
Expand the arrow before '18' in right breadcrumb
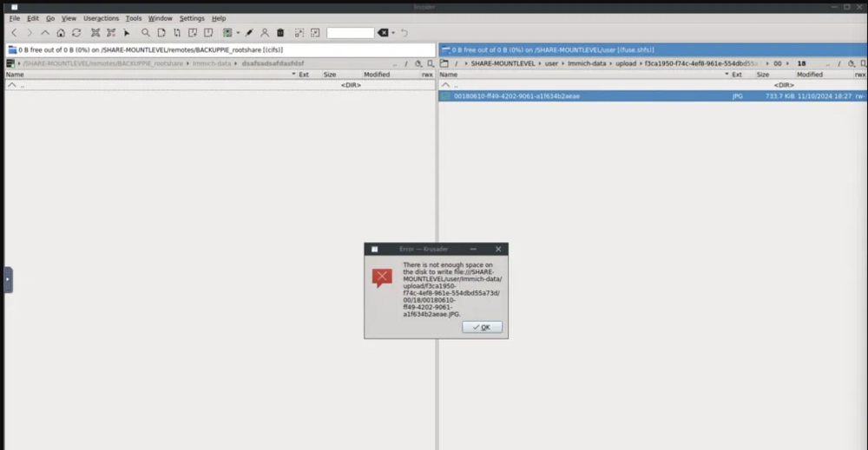tap(788, 63)
